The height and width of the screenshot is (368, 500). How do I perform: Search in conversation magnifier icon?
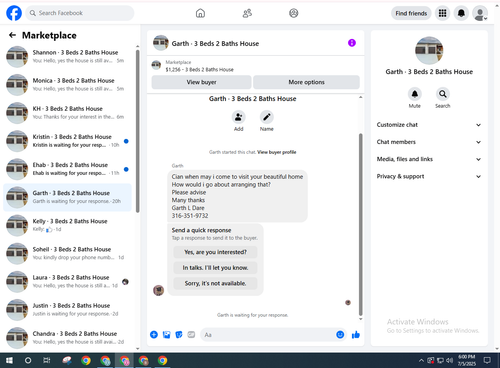tap(443, 94)
